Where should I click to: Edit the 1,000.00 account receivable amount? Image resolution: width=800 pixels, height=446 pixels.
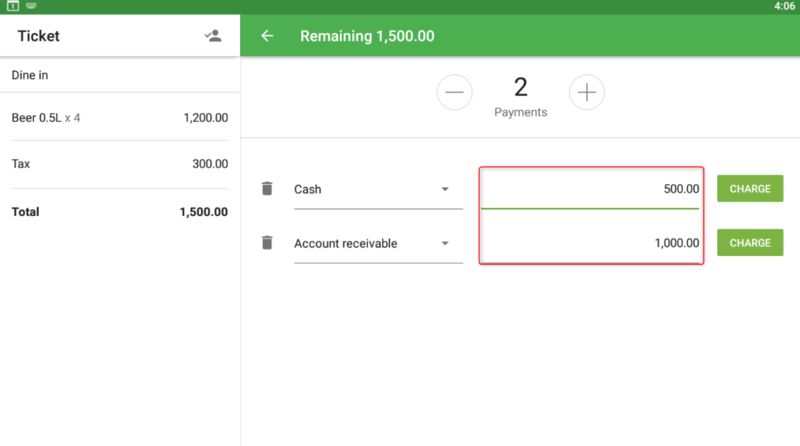point(590,243)
